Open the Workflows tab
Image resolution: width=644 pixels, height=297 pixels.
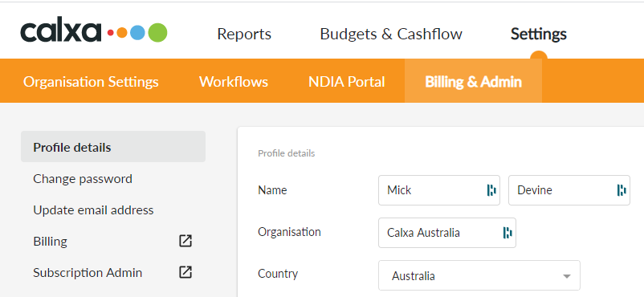tap(234, 81)
